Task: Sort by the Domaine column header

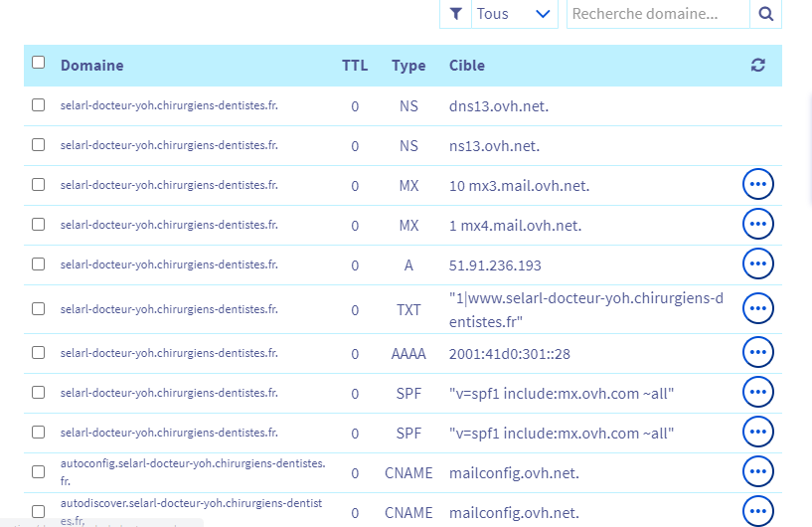Action: click(91, 66)
